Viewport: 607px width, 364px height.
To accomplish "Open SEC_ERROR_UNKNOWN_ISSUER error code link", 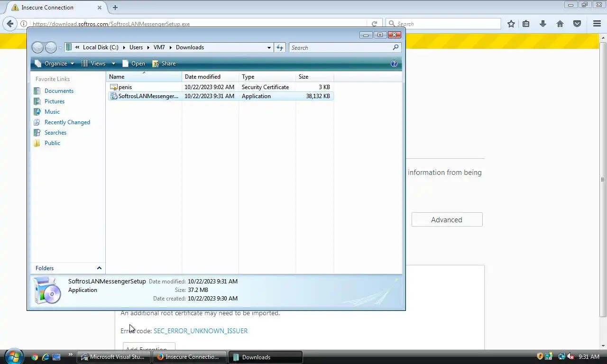I will click(x=201, y=331).
